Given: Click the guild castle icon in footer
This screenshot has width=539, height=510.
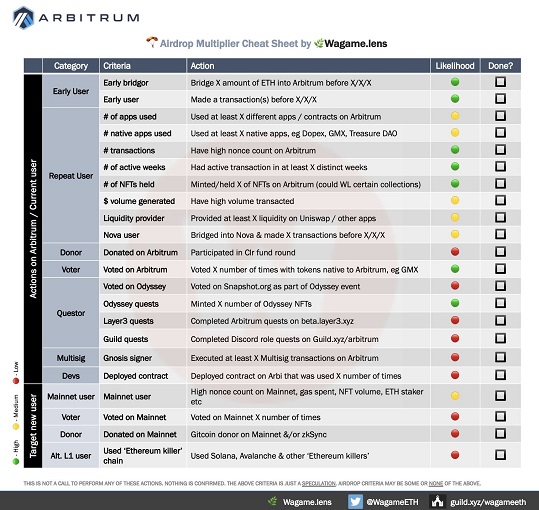Looking at the screenshot, I should tap(437, 501).
